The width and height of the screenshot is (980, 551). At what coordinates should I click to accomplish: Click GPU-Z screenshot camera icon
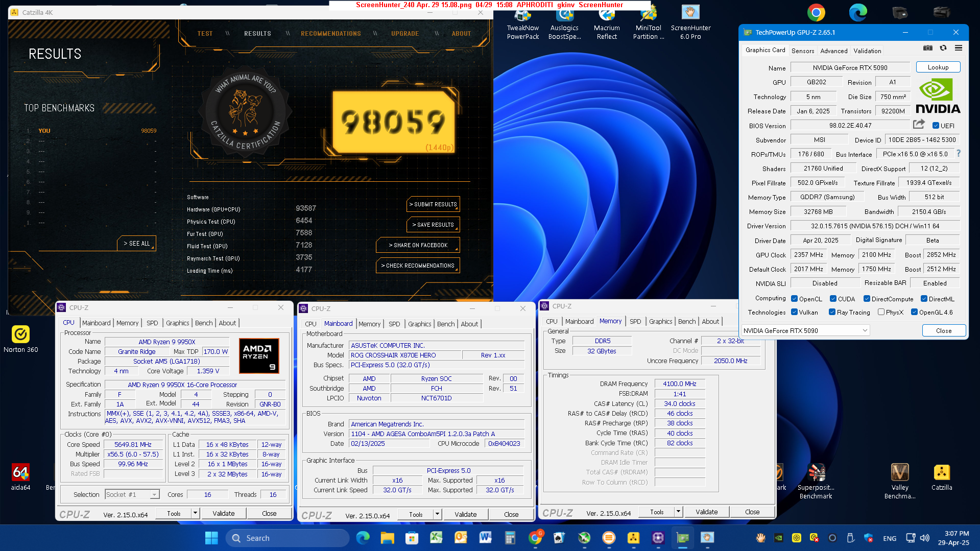(928, 48)
